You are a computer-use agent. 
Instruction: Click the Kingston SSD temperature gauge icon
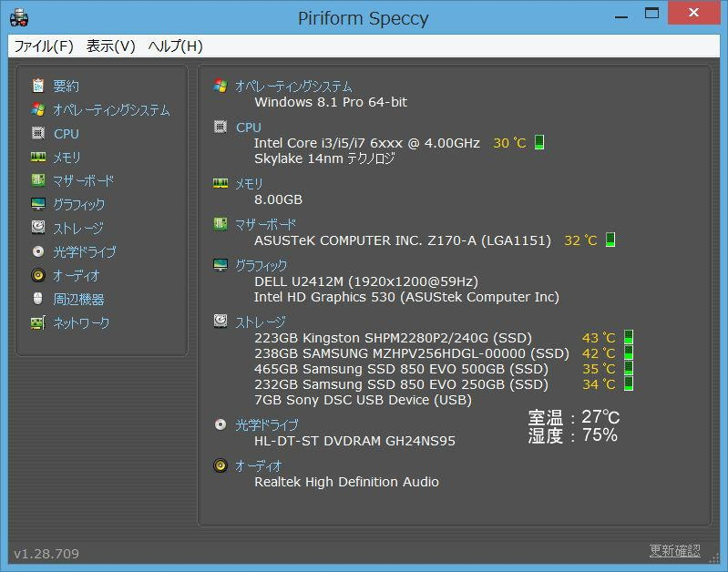click(x=628, y=337)
